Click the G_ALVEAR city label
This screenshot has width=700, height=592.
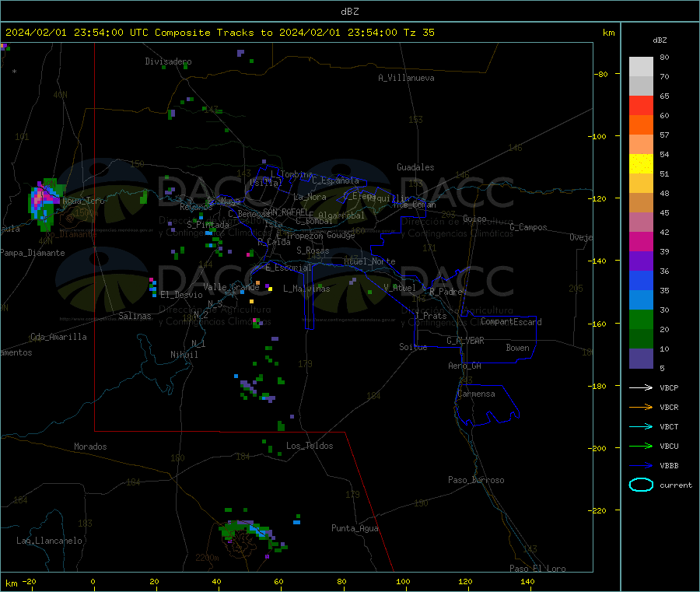tap(465, 341)
